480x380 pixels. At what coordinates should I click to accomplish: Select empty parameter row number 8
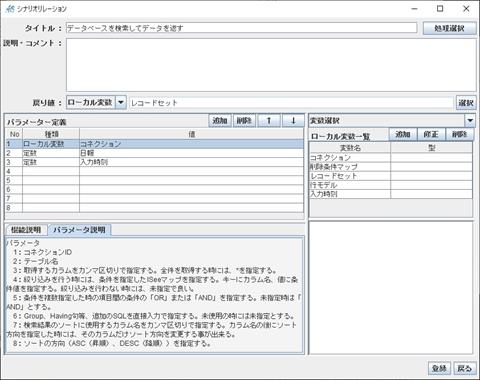pos(154,208)
